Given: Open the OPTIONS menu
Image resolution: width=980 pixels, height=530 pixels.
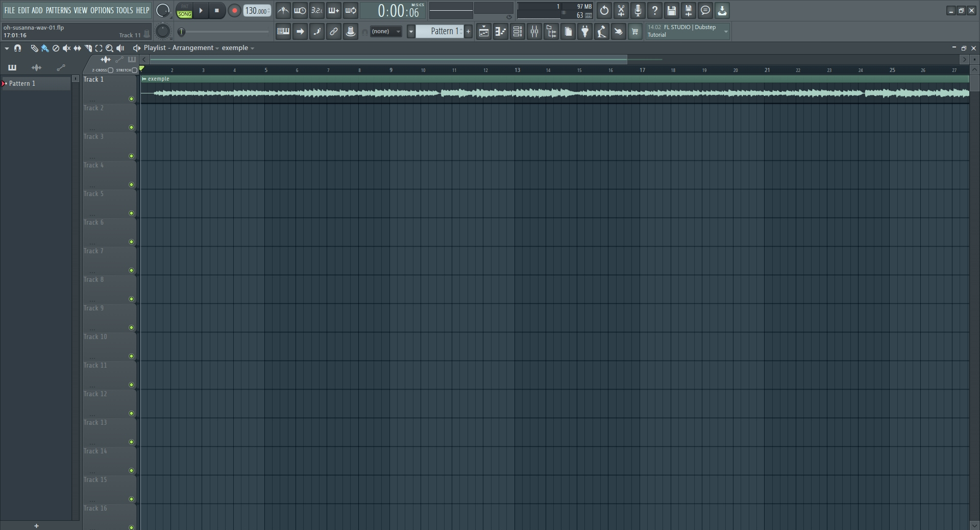Looking at the screenshot, I should pyautogui.click(x=102, y=10).
